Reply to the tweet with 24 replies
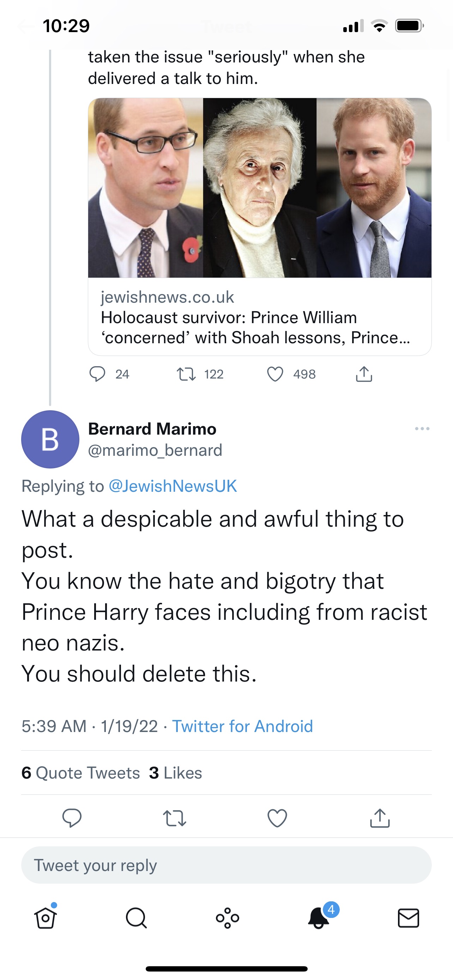Screen dimensions: 453x980 97,374
